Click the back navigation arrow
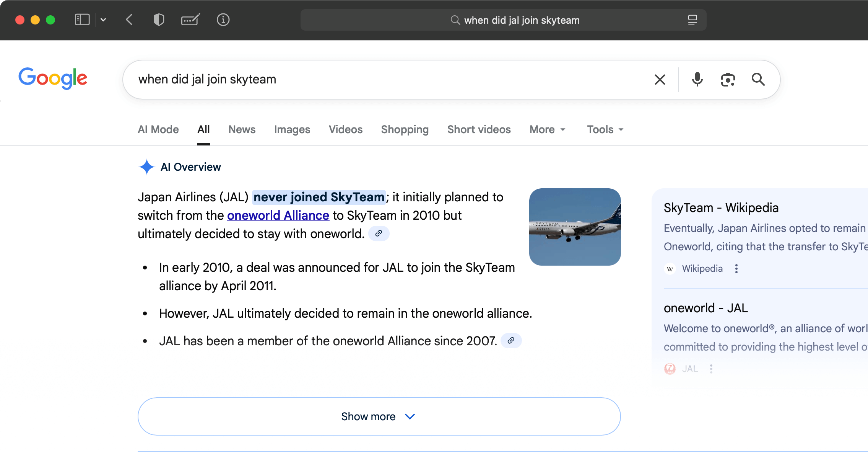The image size is (868, 457). point(129,20)
